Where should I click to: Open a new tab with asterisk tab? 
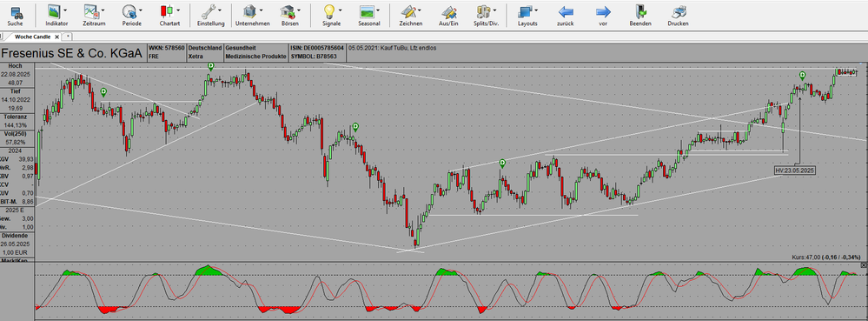point(69,37)
